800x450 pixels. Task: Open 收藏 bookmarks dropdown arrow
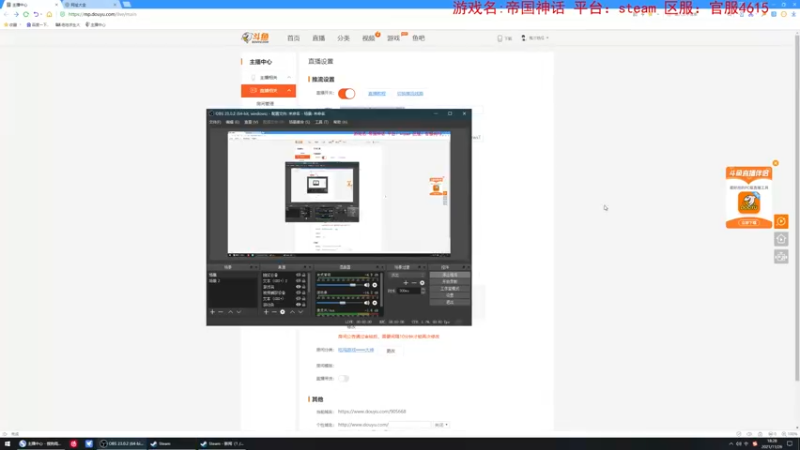tap(19, 24)
